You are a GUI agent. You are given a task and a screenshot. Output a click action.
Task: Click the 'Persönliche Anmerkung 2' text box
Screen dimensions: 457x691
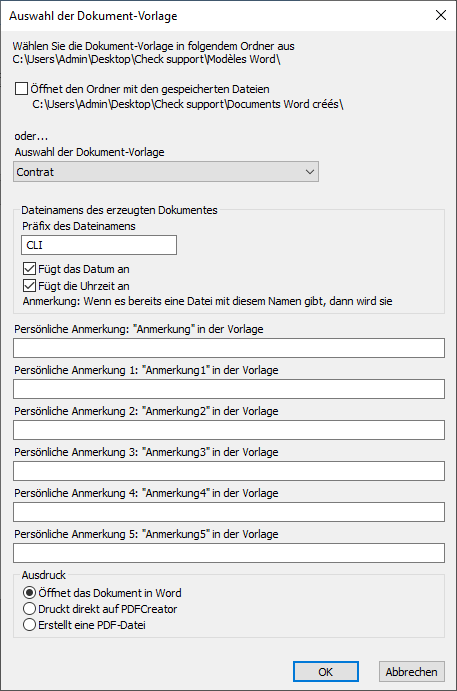coord(229,430)
